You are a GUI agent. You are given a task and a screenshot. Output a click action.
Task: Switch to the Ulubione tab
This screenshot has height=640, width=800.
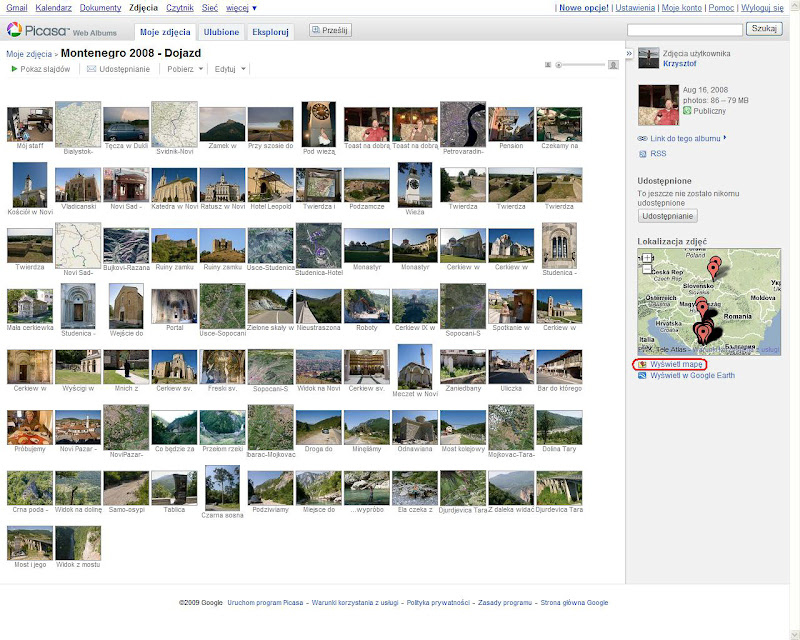(x=222, y=32)
